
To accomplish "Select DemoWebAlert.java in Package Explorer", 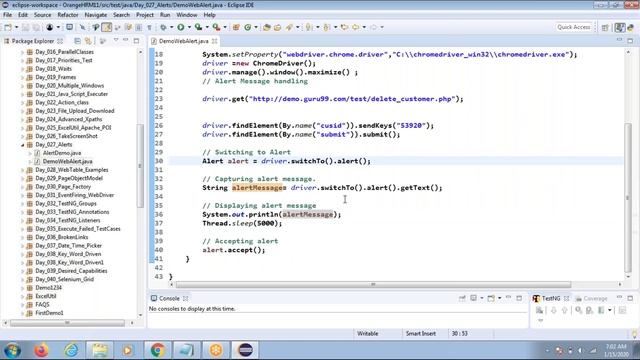I will point(67,162).
